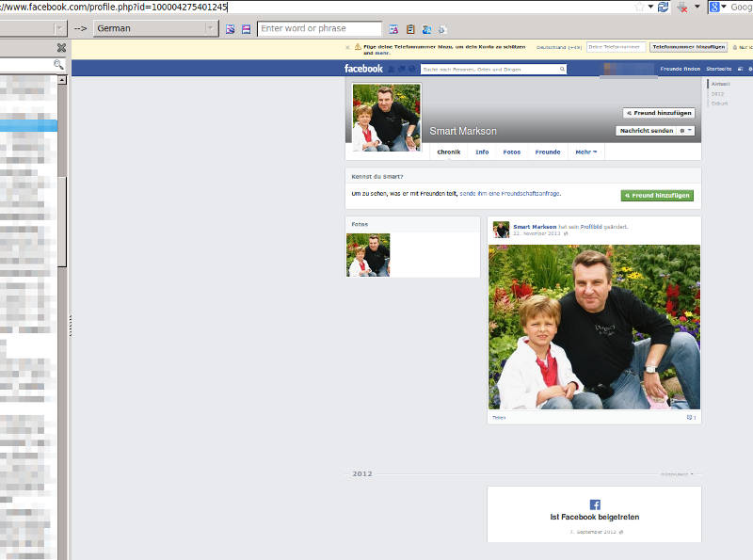Click the Freunde finden link
The height and width of the screenshot is (560, 753).
(680, 69)
